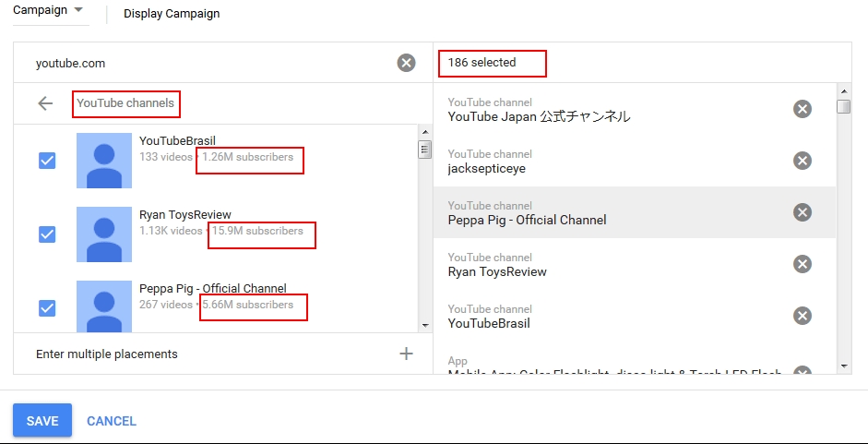Image resolution: width=868 pixels, height=444 pixels.
Task: Remove jacksepticeye from selected placements
Action: (803, 161)
